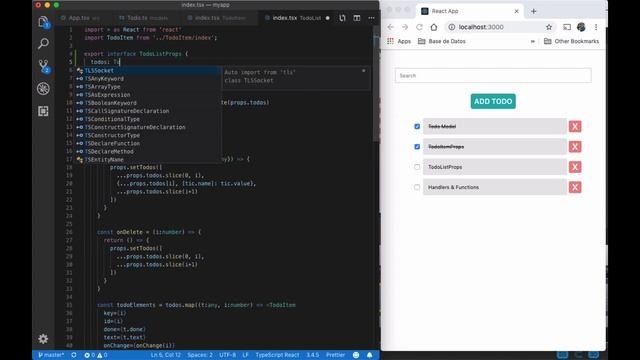The image size is (640, 360).
Task: Open notifications bell in status bar
Action: point(369,355)
